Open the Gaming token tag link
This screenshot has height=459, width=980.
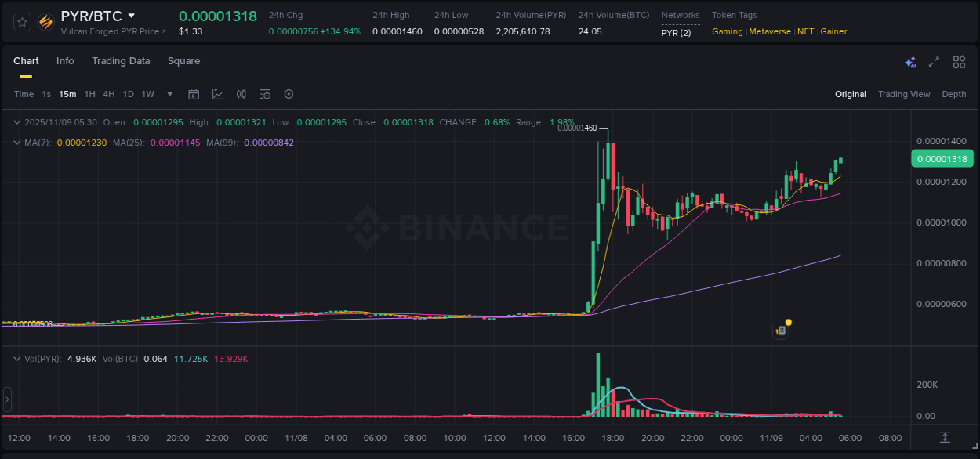click(727, 31)
